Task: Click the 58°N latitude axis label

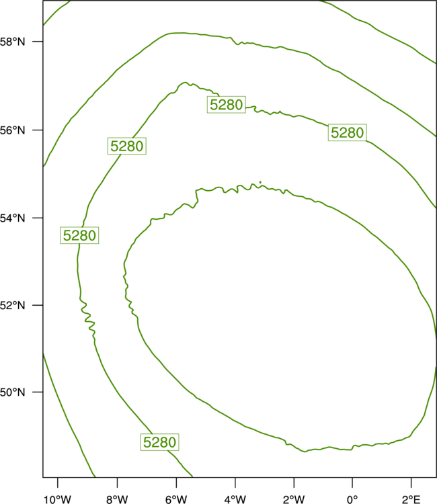Action: (12, 42)
